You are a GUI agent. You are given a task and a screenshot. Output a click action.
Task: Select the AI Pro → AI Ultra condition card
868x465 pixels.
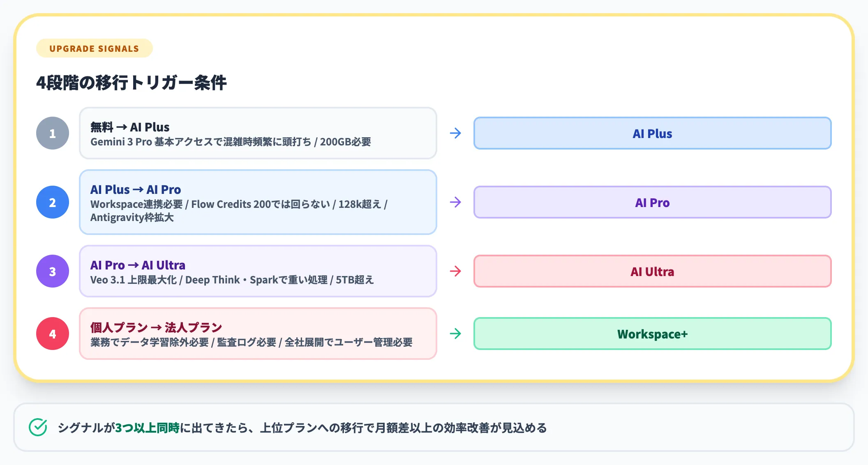point(258,271)
